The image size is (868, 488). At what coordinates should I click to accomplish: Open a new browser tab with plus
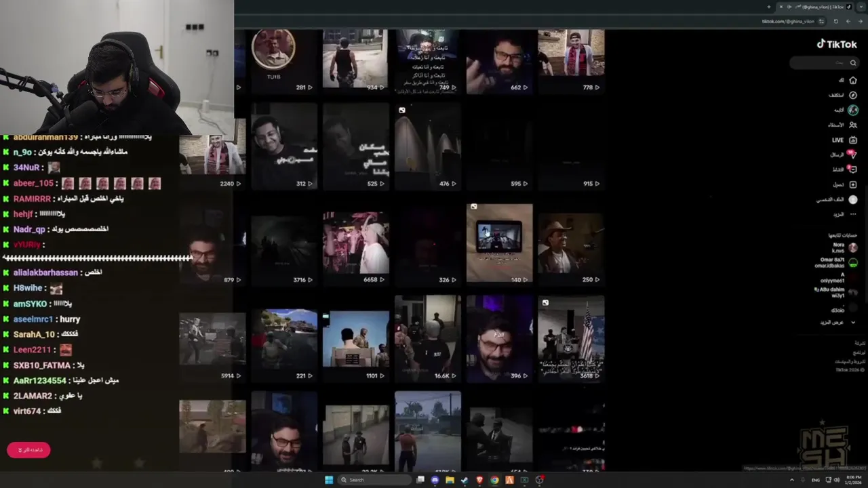pyautogui.click(x=768, y=7)
